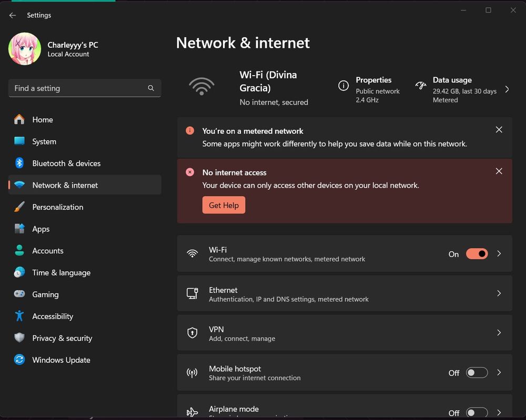The width and height of the screenshot is (526, 420).
Task: Expand the Ethernet settings chevron
Action: pos(499,293)
